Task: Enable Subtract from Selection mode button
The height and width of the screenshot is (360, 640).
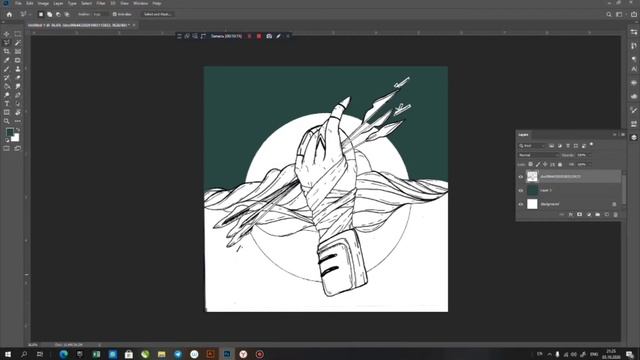Action: click(58, 14)
